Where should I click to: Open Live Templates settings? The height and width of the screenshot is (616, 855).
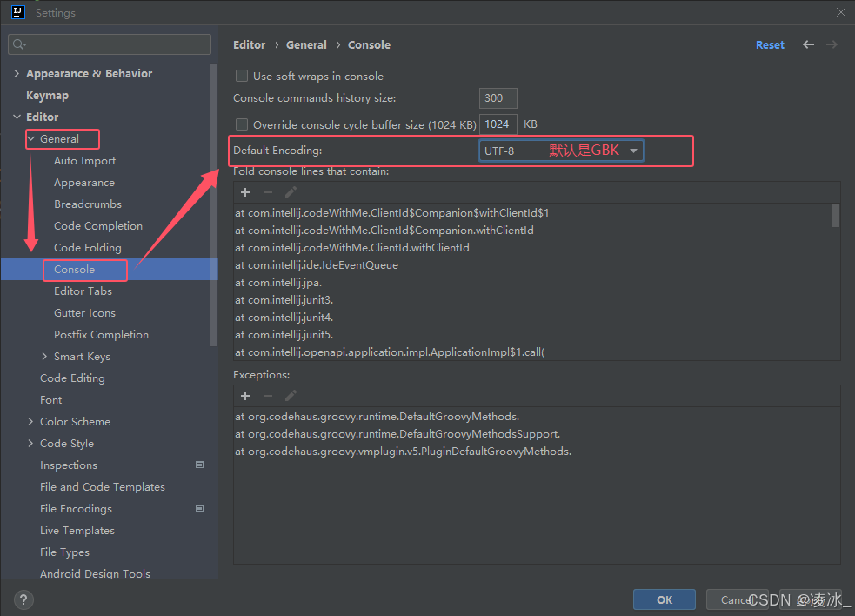tap(77, 531)
